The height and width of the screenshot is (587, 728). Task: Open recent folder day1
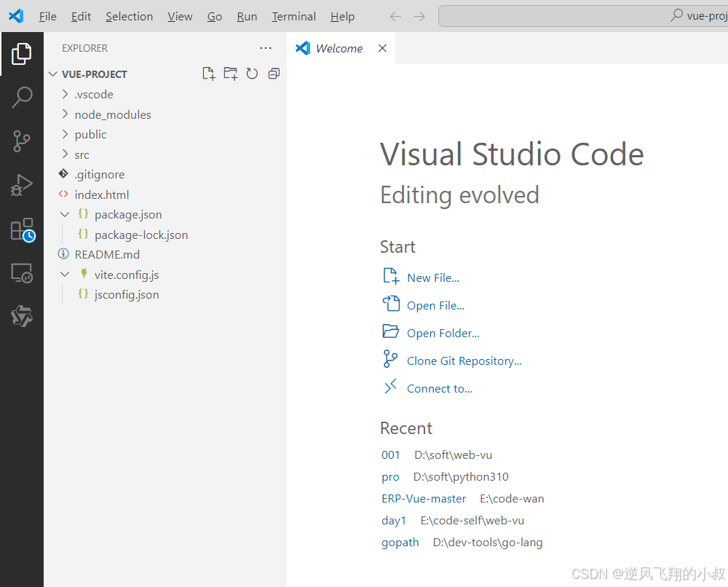(x=394, y=521)
